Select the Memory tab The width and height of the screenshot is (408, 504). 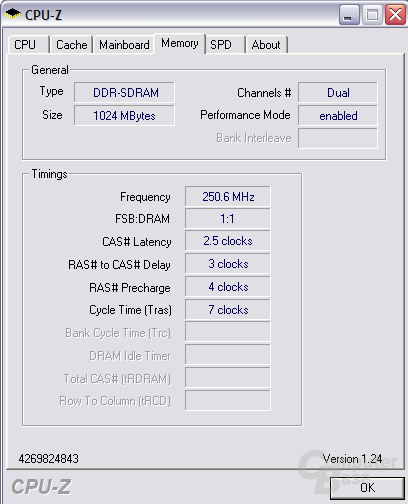[180, 43]
